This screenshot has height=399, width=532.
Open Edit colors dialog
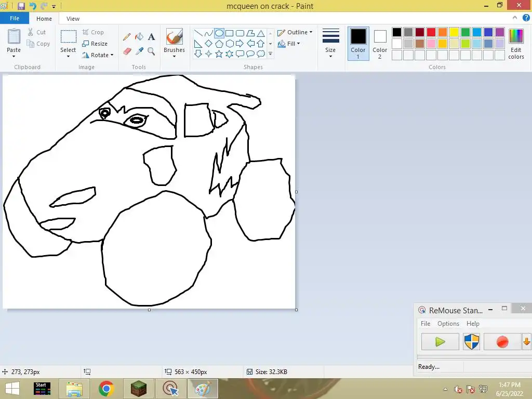pyautogui.click(x=516, y=44)
